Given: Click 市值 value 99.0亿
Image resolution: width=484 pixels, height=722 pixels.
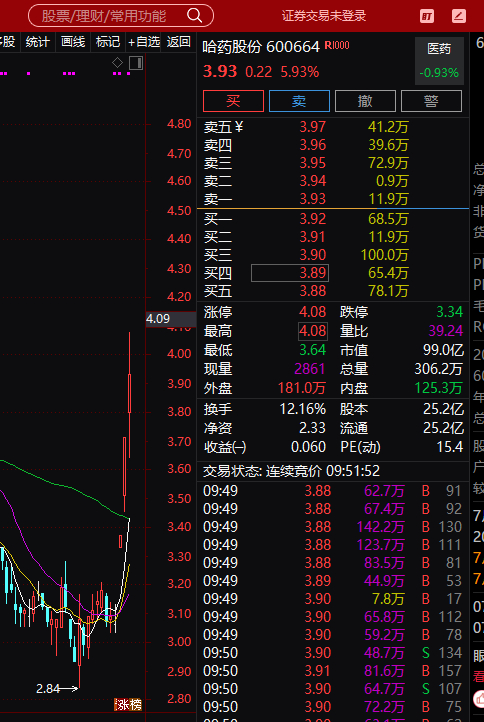Looking at the screenshot, I should [x=443, y=350].
